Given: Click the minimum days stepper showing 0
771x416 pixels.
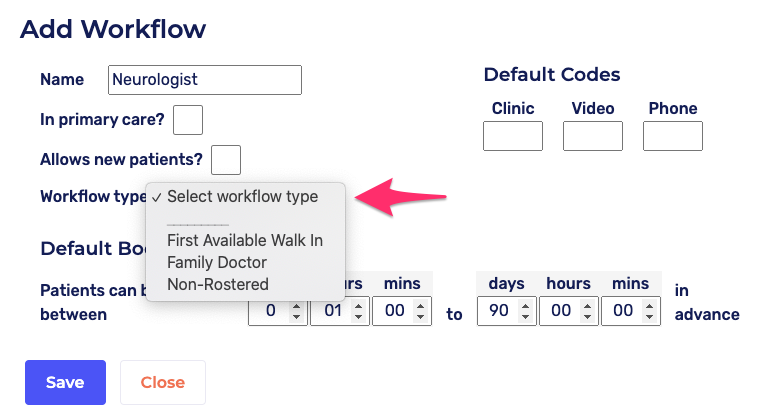Looking at the screenshot, I should (x=268, y=312).
